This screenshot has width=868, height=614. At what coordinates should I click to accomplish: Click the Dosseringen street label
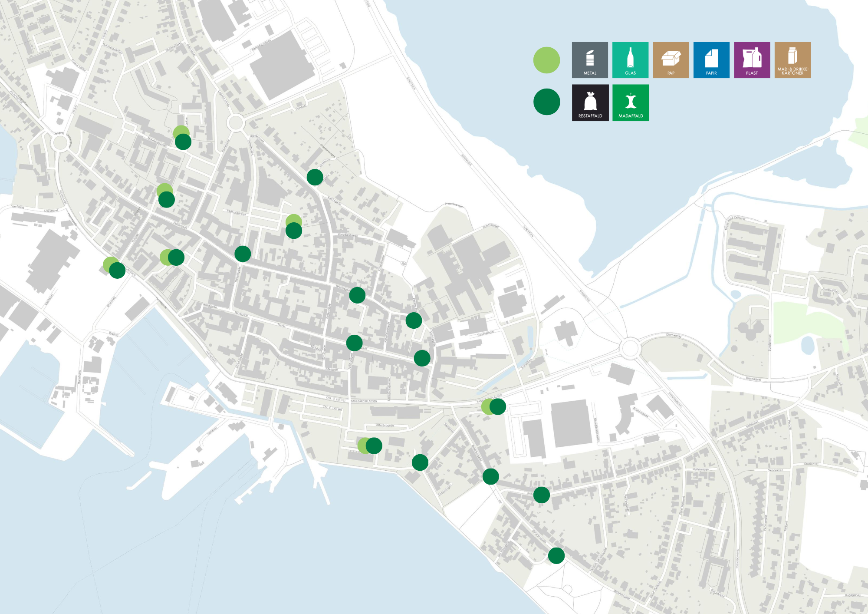click(x=444, y=491)
